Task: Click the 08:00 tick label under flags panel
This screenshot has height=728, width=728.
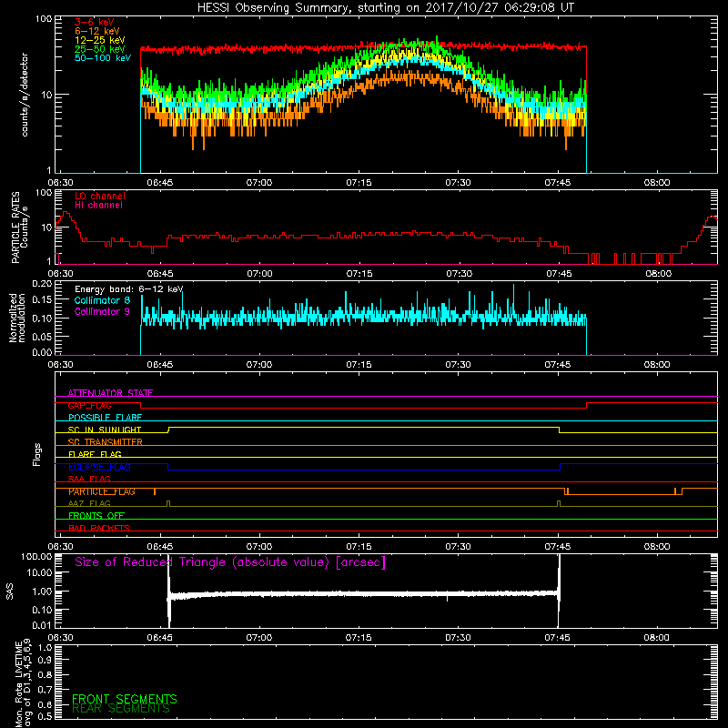Action: click(656, 547)
